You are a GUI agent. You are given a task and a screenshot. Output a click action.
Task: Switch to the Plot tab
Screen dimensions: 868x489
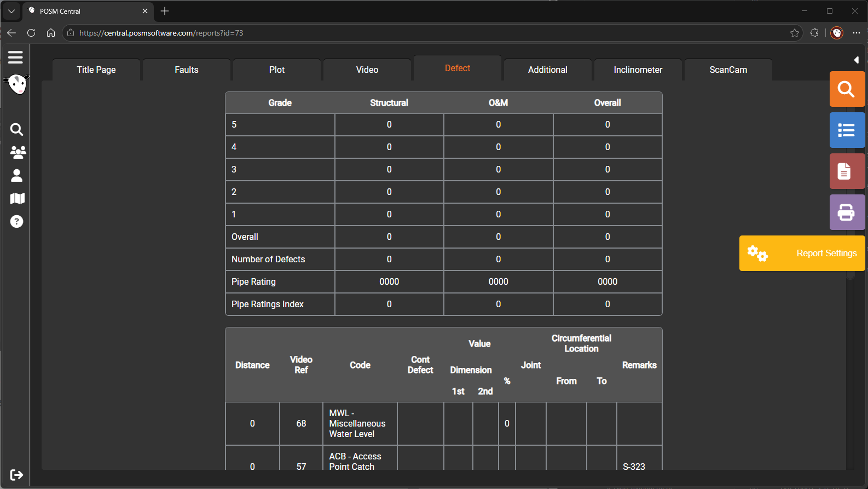coord(277,70)
